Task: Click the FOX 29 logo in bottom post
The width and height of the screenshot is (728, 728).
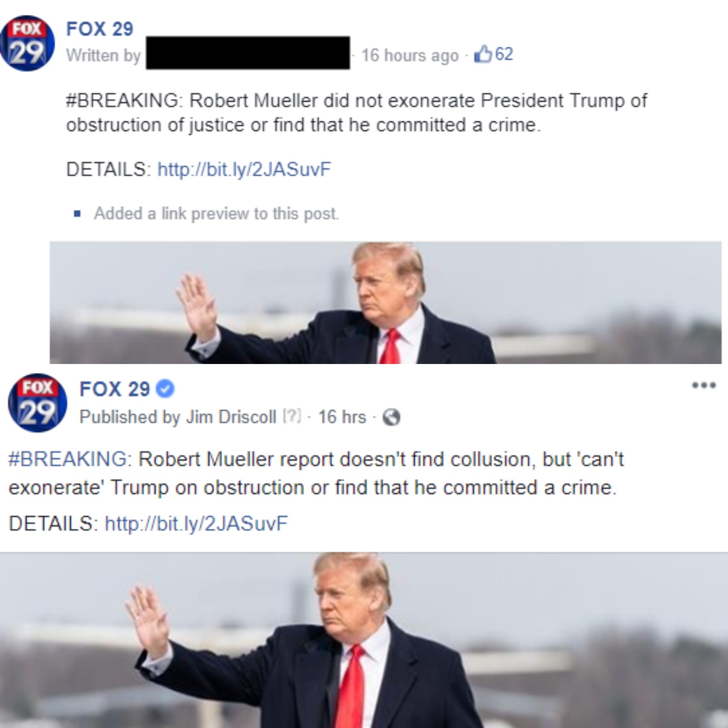Action: coord(38,403)
